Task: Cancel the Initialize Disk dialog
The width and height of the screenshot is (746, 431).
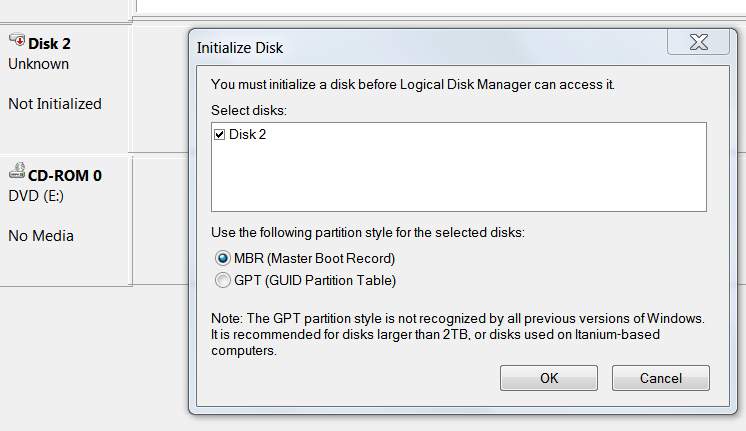Action: [660, 378]
